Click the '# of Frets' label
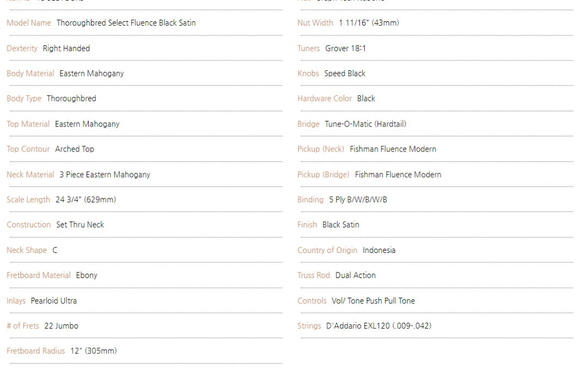The image size is (588, 368). 23,326
